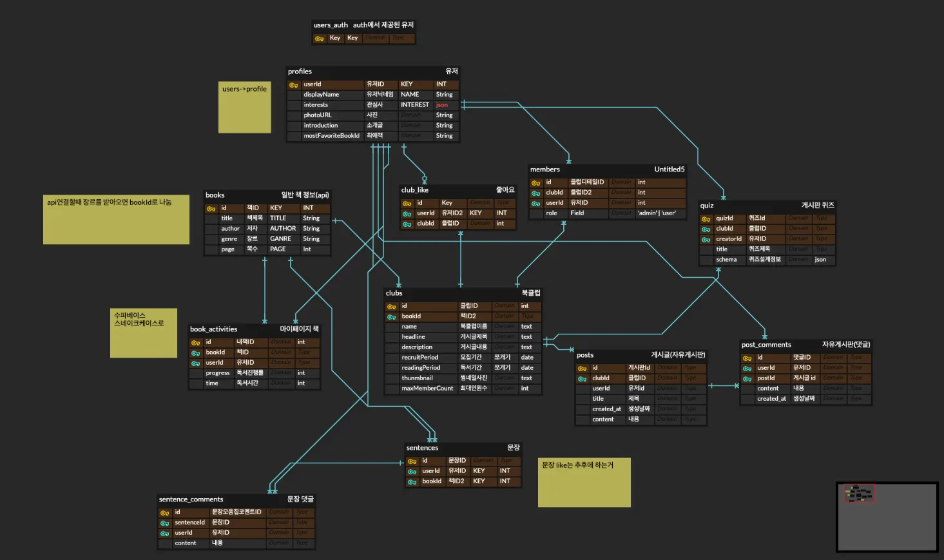Click the 'members' table name
This screenshot has width=944, height=560.
pyautogui.click(x=545, y=169)
